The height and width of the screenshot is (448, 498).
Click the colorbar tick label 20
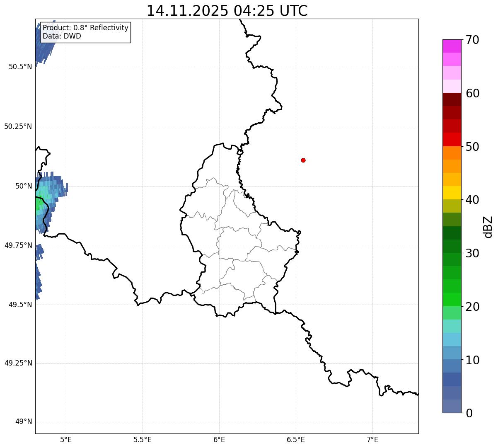[x=473, y=307]
